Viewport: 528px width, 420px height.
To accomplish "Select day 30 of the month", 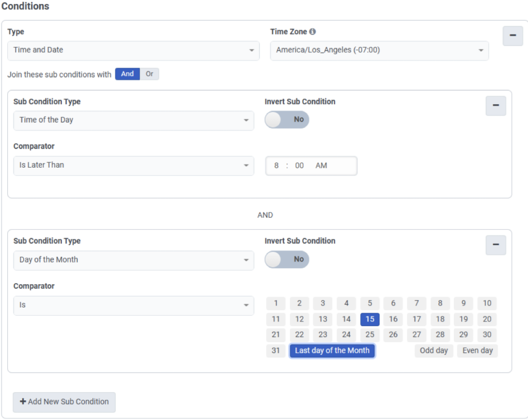I will click(487, 335).
